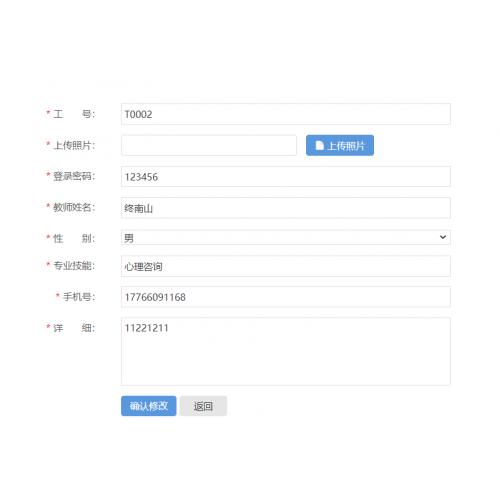This screenshot has height=500, width=500.
Task: Open the 性别 gender dropdown
Action: click(x=286, y=237)
